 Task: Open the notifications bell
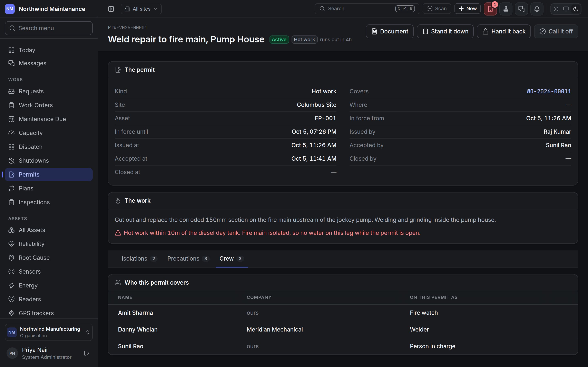click(537, 9)
